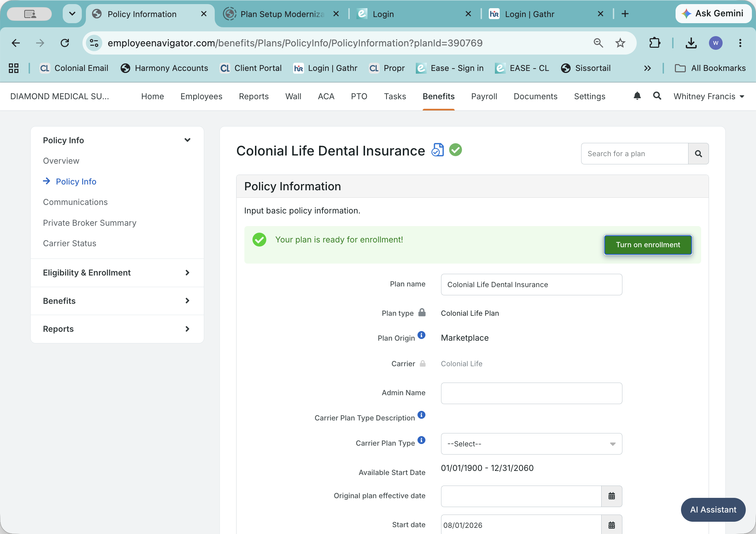Viewport: 756px width, 534px height.
Task: Click the green checkmark beside plan title
Action: [455, 150]
